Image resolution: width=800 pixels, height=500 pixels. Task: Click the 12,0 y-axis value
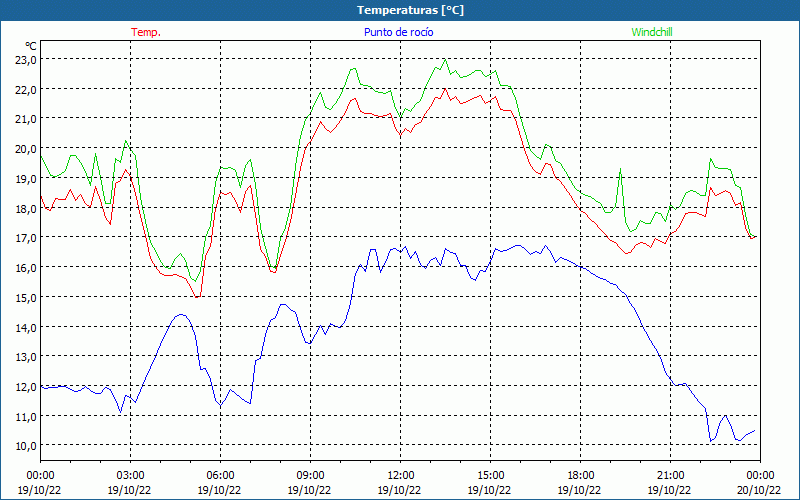[26, 387]
